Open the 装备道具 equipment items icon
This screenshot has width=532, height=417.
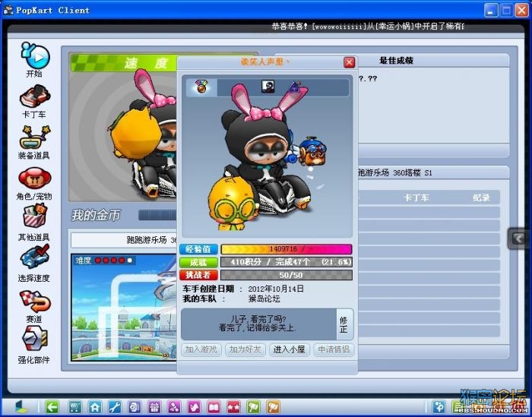pos(34,137)
